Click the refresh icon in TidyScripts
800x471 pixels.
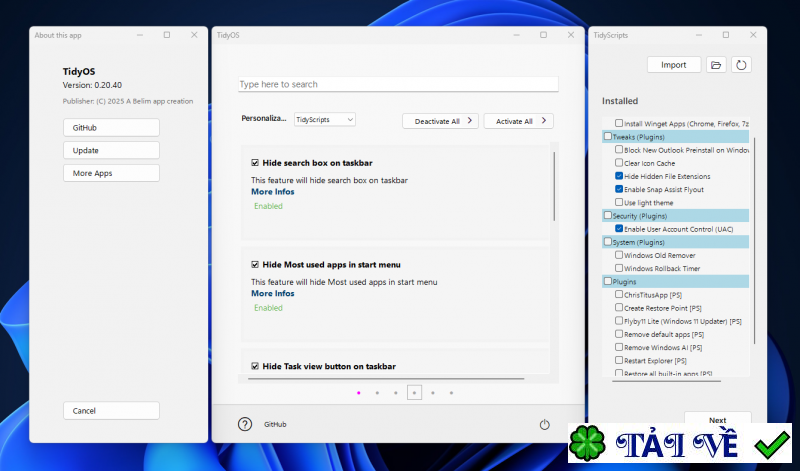(741, 65)
